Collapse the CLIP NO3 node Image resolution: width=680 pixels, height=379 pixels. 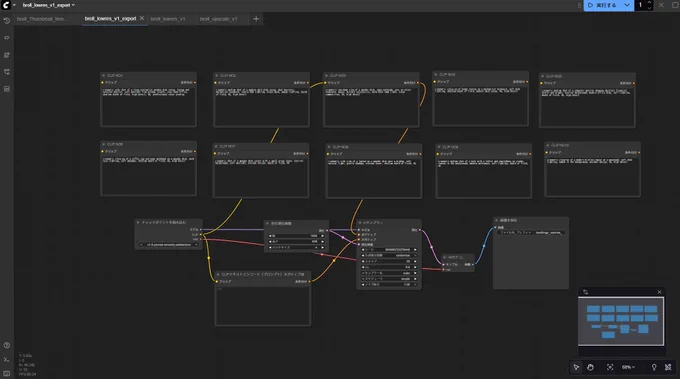click(x=326, y=75)
